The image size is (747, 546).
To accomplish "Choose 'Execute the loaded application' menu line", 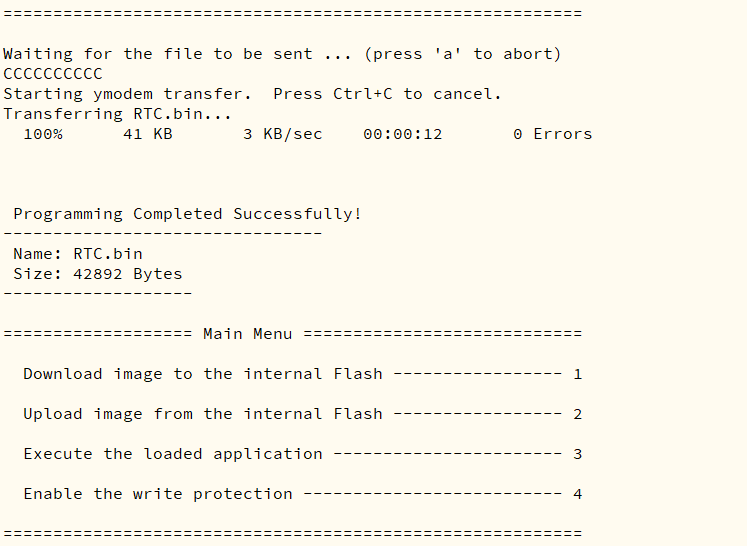I will [173, 454].
